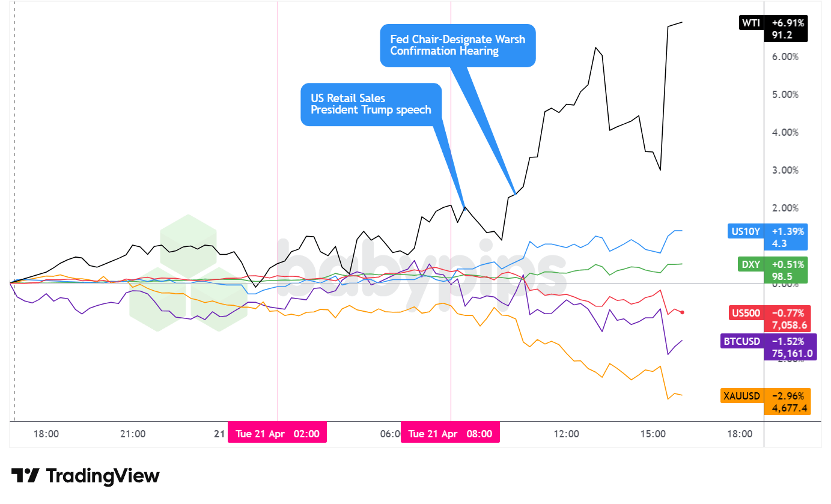Click the TradingView logo icon
831x504 pixels.
[25, 476]
